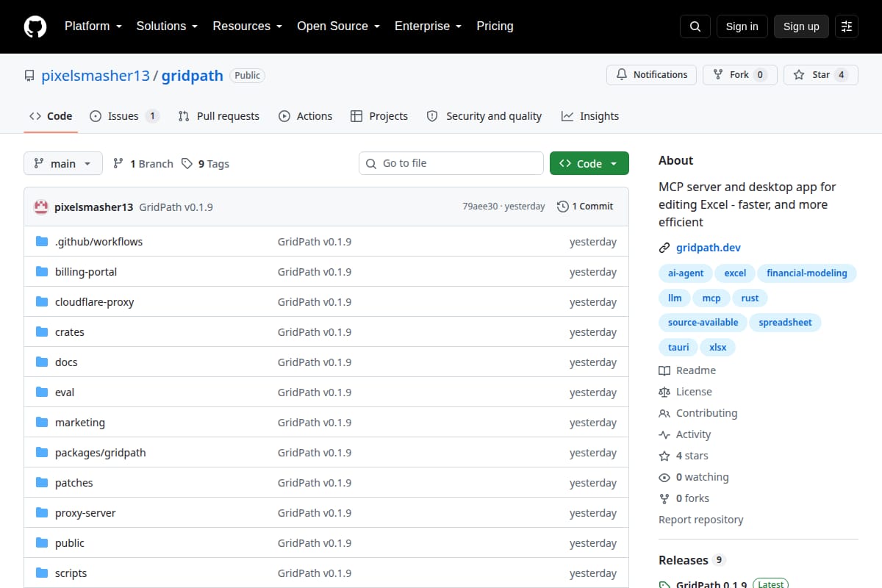Open the search magnifier button
Image resolution: width=882 pixels, height=588 pixels.
pos(695,26)
